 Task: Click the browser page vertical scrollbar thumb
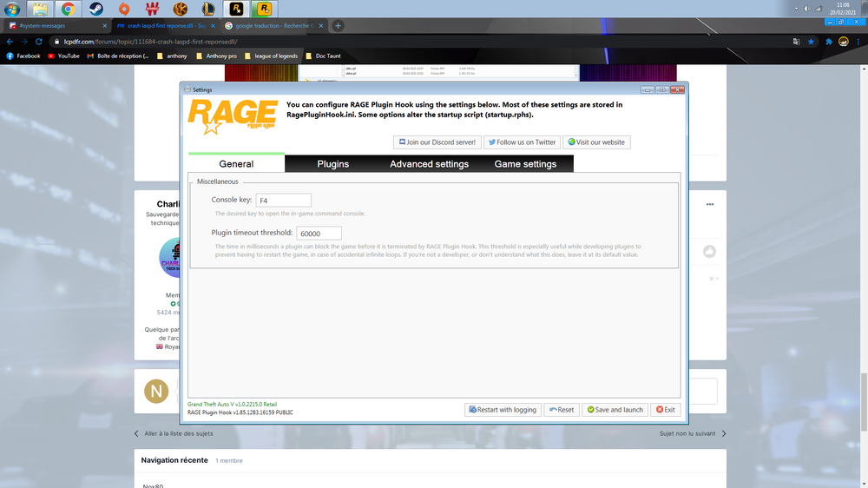[x=864, y=402]
